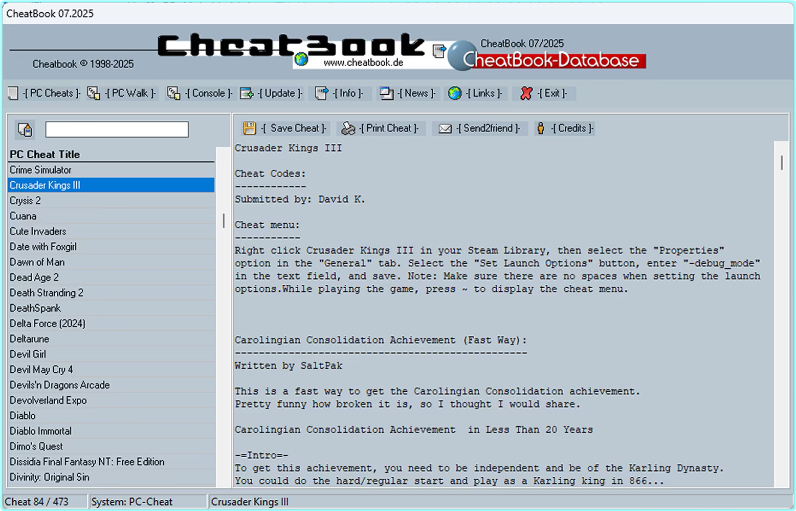Select Cute Invaders in the list
This screenshot has width=796, height=511.
[112, 231]
